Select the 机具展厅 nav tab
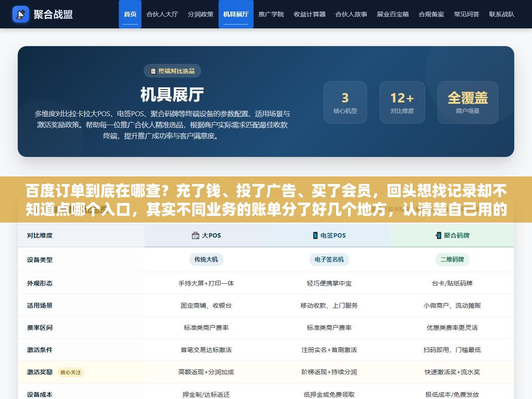The height and width of the screenshot is (399, 532). (236, 14)
